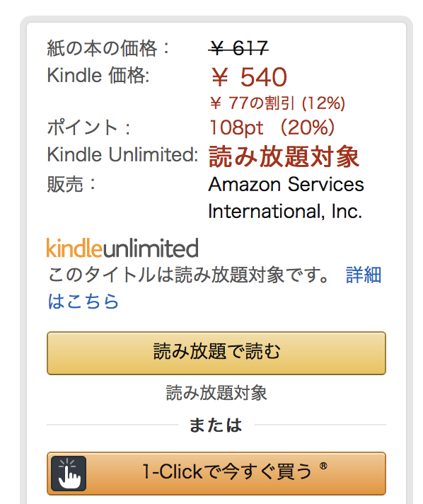Image resolution: width=423 pixels, height=504 pixels.
Task: Click the 読み放題で読む button
Action: (216, 353)
